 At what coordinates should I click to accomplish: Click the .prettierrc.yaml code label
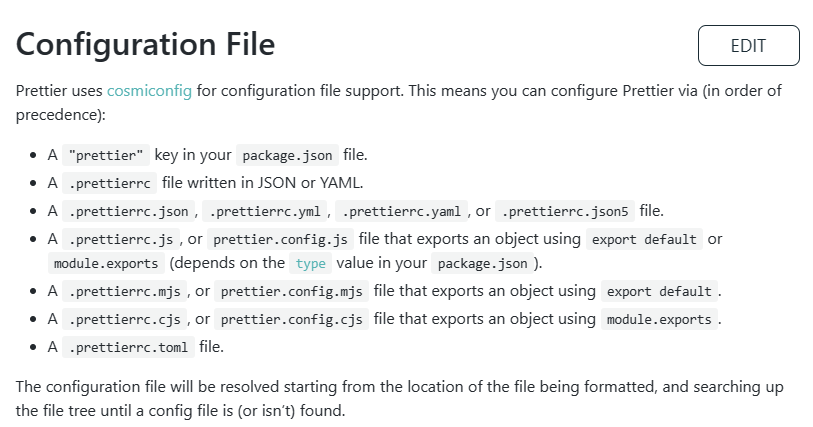(401, 211)
